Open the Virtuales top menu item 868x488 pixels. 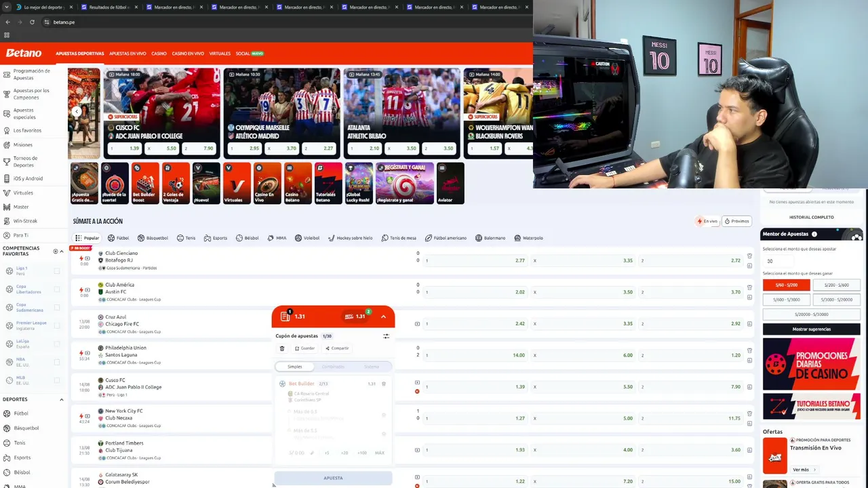pos(220,54)
